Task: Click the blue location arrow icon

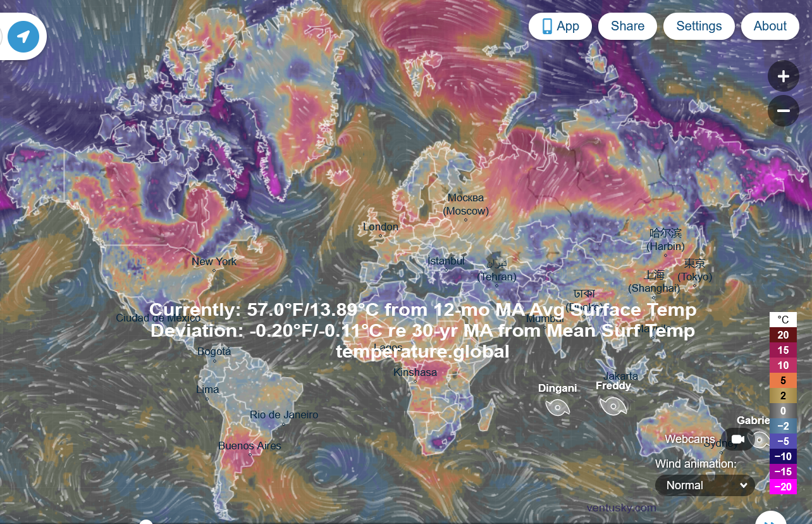Action: pos(23,37)
